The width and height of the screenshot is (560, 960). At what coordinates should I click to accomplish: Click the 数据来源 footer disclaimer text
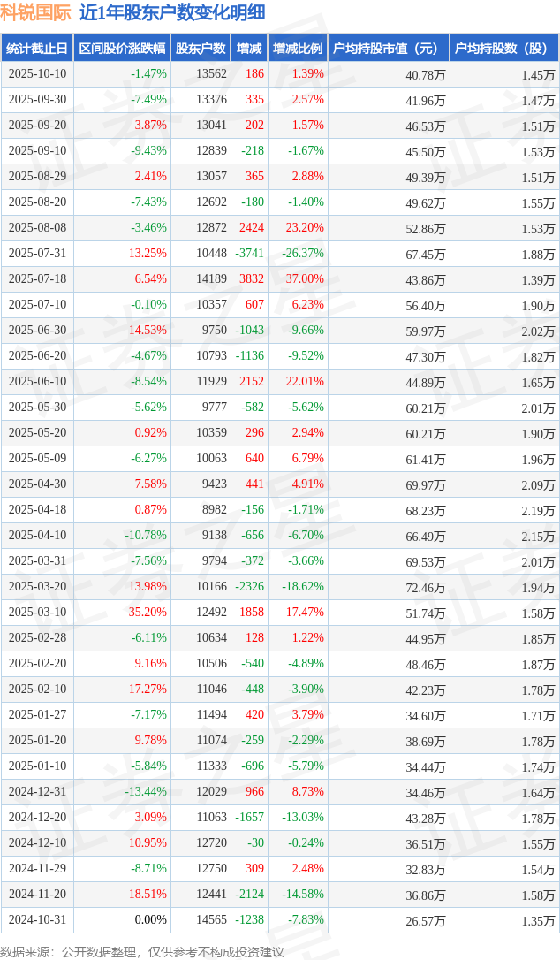pos(142,951)
